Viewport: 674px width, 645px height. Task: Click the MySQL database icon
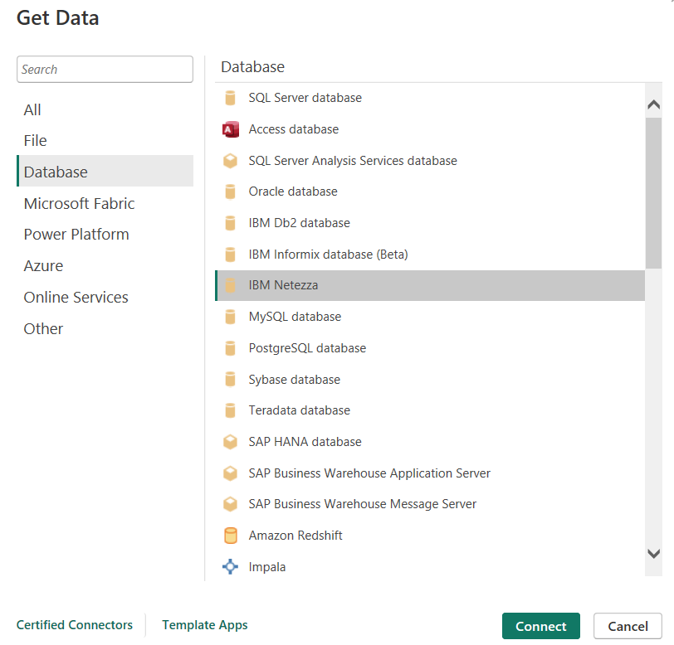click(230, 317)
